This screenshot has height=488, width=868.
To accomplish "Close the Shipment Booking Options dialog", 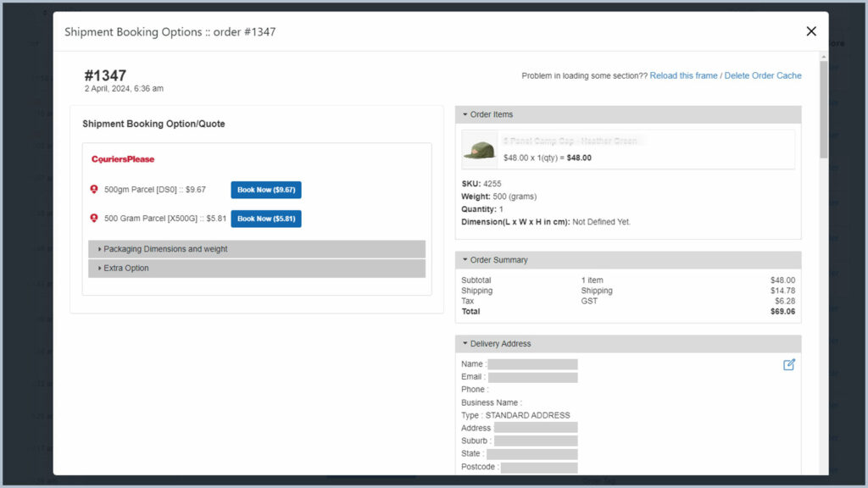I will pos(811,31).
